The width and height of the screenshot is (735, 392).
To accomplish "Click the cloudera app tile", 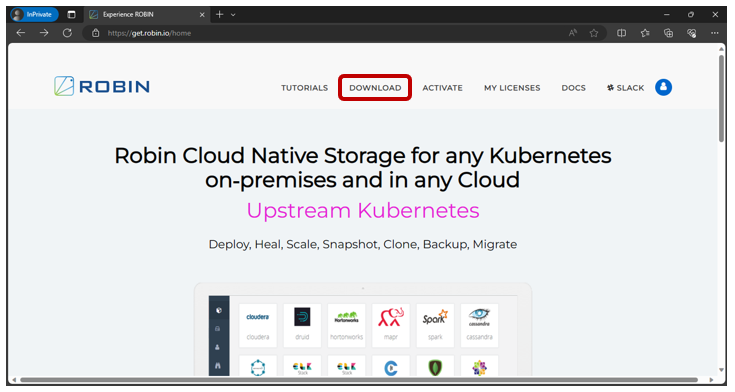I will [x=258, y=325].
